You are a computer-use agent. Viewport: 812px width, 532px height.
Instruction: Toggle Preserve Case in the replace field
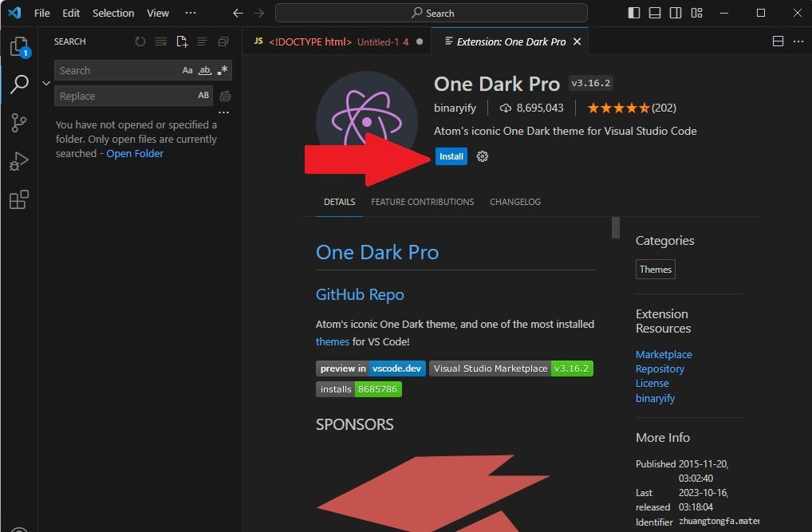[203, 96]
